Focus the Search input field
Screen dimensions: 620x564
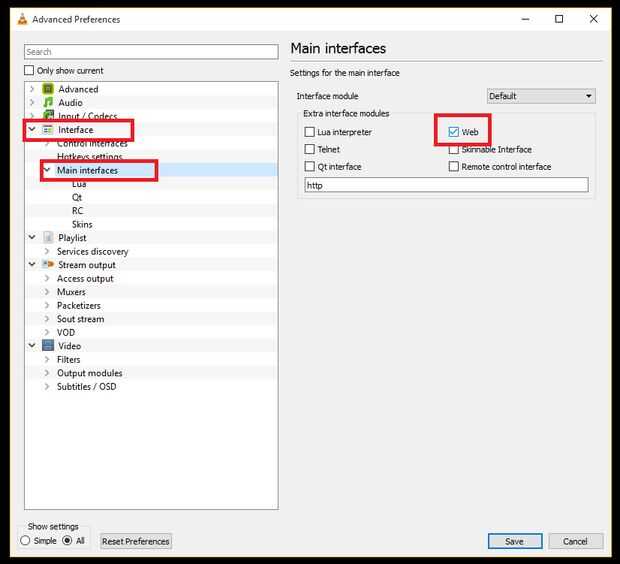click(x=151, y=52)
